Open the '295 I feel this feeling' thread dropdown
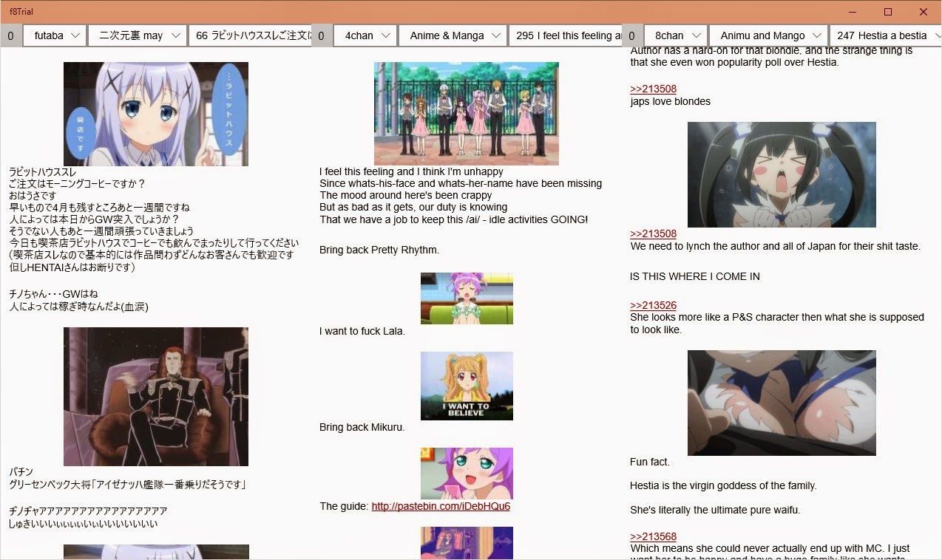942x560 pixels. [x=565, y=35]
